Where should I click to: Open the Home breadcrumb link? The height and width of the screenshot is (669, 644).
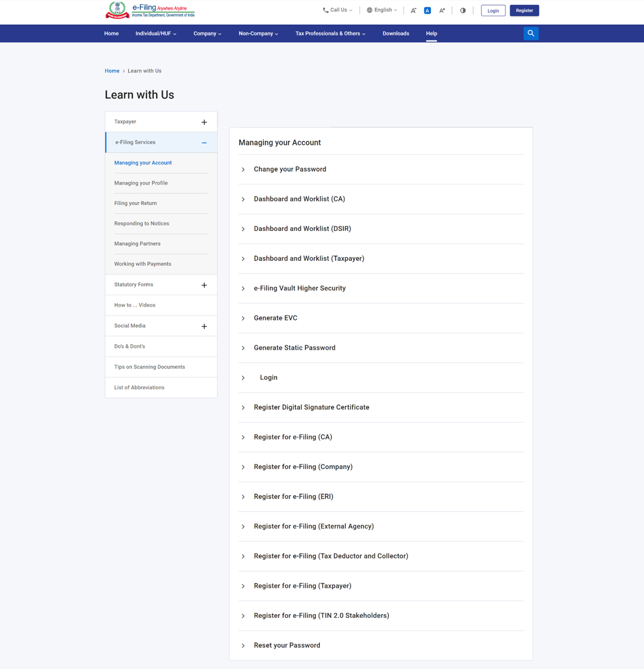[112, 71]
